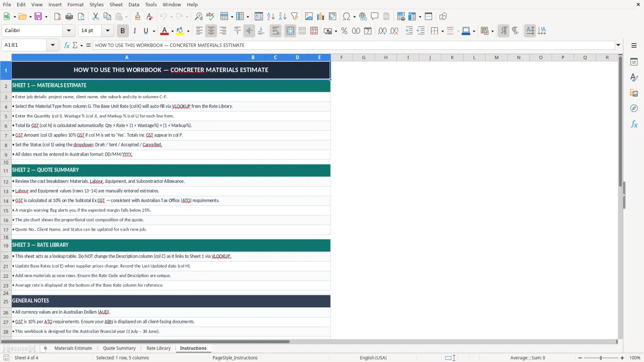Switch to the Quote Summary sheet tab
644x362 pixels.
coord(119,348)
